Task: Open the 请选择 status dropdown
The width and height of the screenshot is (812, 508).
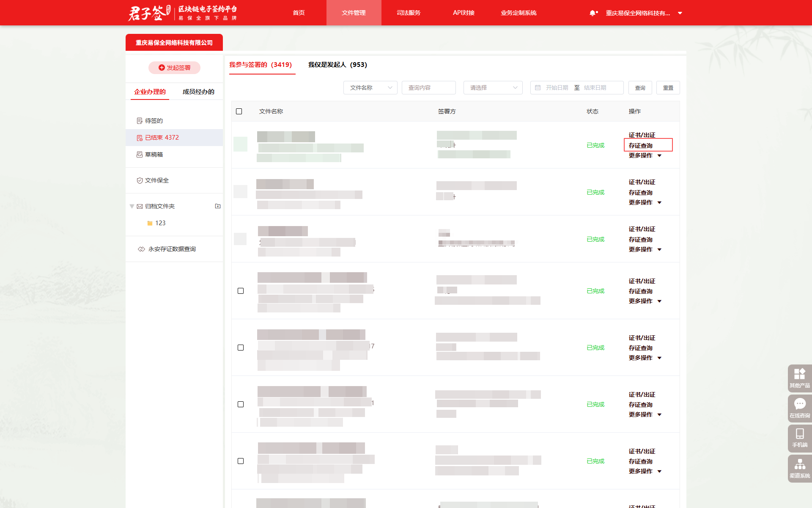Action: tap(493, 88)
